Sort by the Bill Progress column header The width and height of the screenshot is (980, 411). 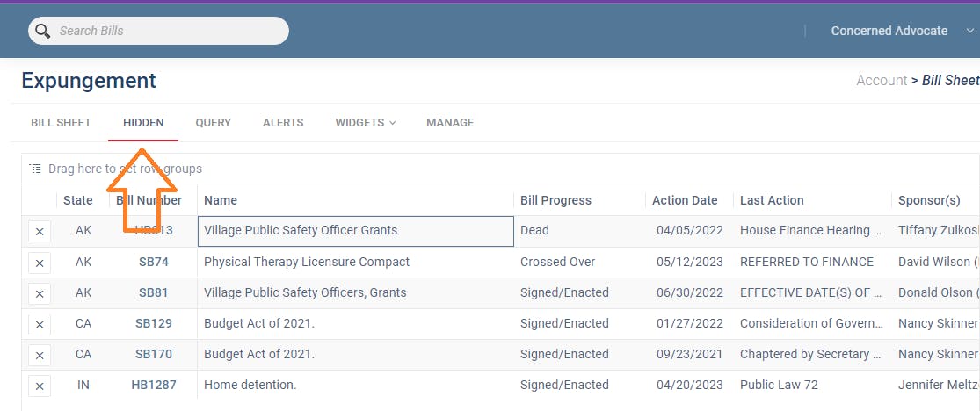click(555, 200)
